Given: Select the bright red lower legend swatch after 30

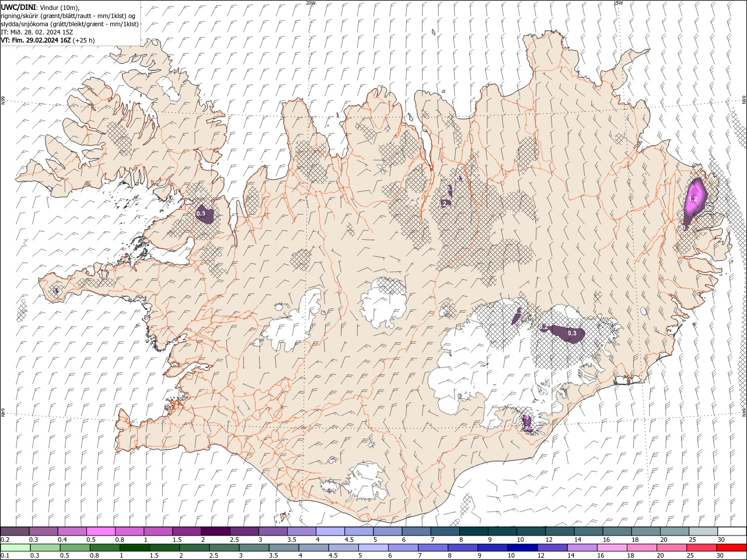Looking at the screenshot, I should click(731, 548).
